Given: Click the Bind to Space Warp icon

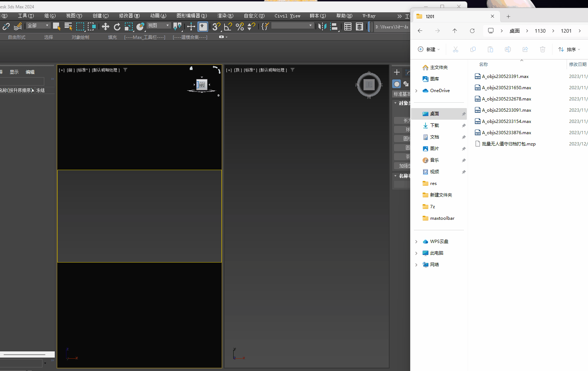Looking at the screenshot, I should [x=18, y=26].
